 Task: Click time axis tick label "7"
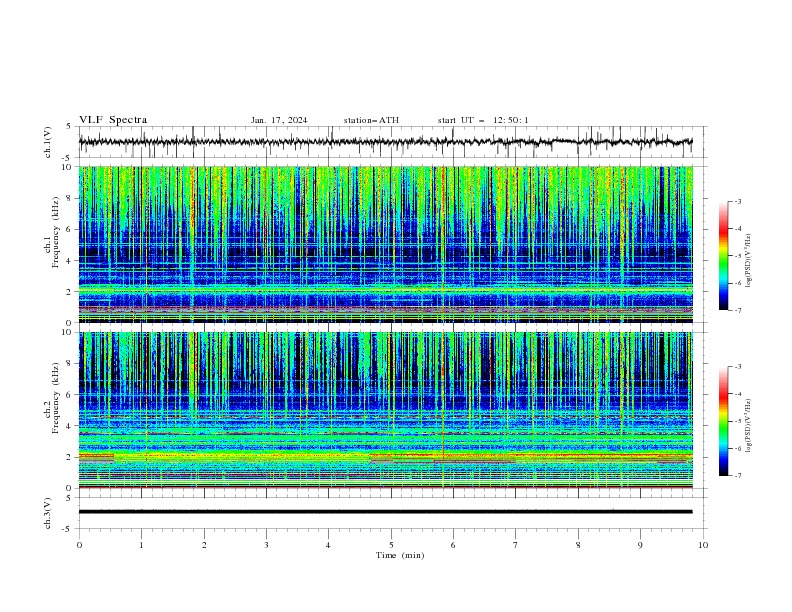click(516, 545)
